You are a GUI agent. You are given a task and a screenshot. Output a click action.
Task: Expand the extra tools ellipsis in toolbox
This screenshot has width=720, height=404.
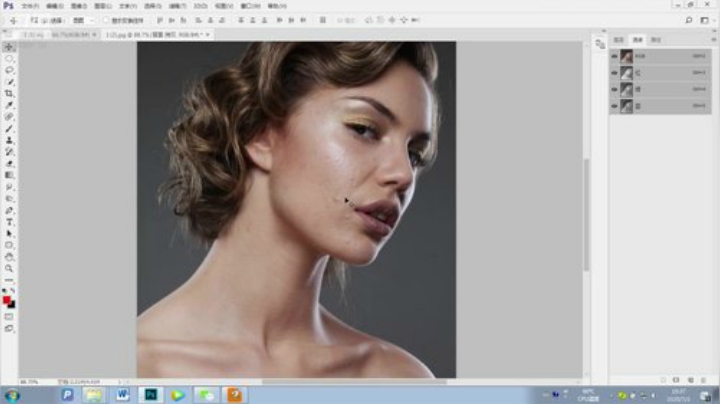point(9,280)
